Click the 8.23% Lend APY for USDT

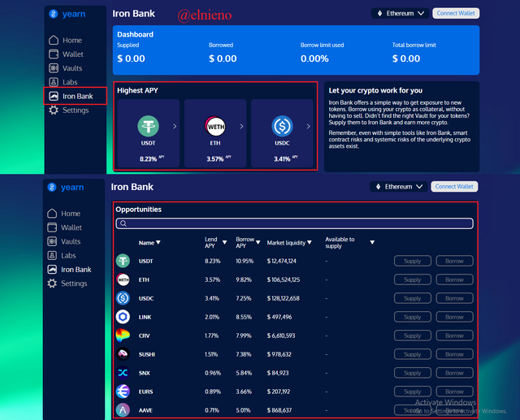pyautogui.click(x=213, y=261)
